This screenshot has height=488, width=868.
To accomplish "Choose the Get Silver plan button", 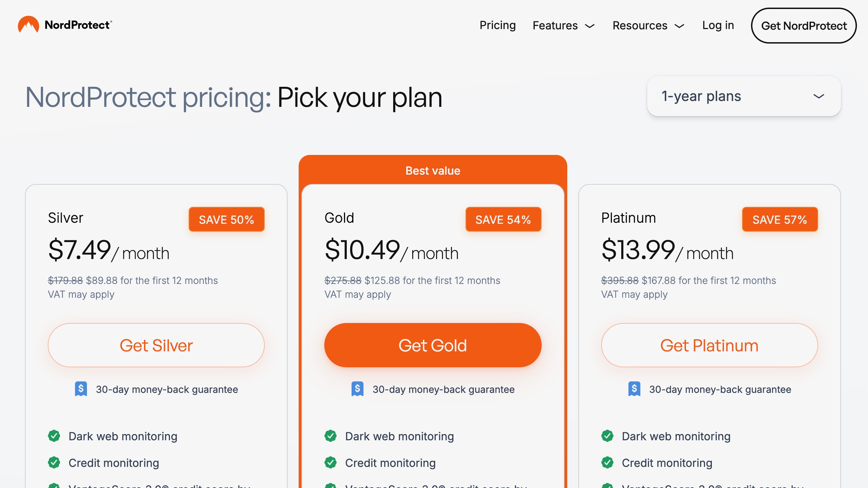I will click(156, 345).
